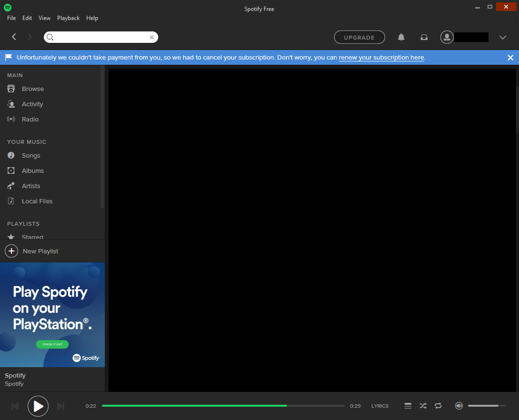Click the Local Files document icon
Image resolution: width=519 pixels, height=420 pixels.
11,201
